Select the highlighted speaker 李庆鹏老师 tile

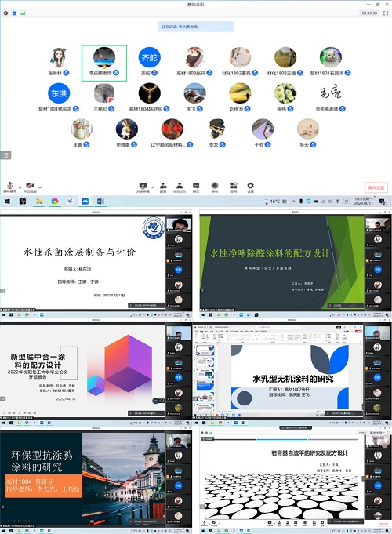click(104, 64)
